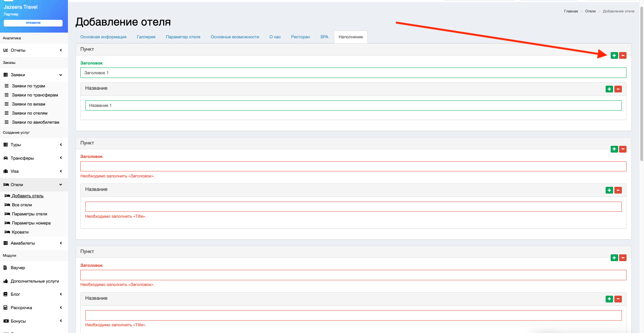Add a row in first Название section

coord(609,89)
